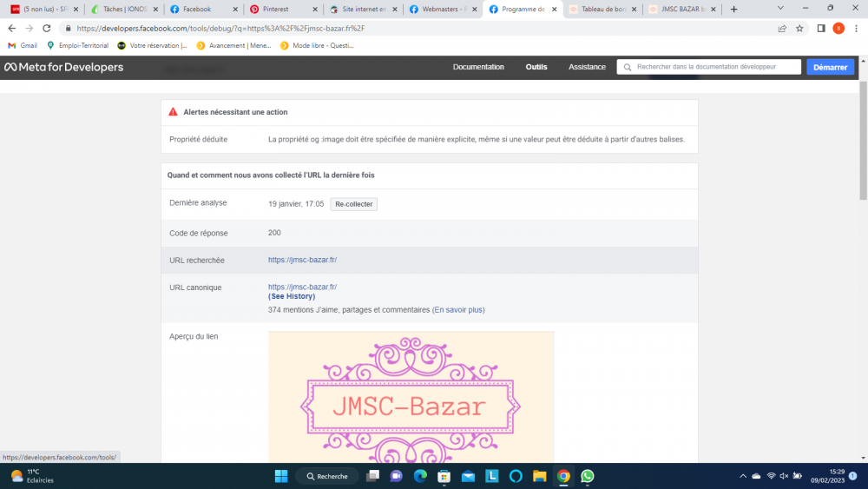
Task: Click the documentation search field
Action: (x=709, y=67)
